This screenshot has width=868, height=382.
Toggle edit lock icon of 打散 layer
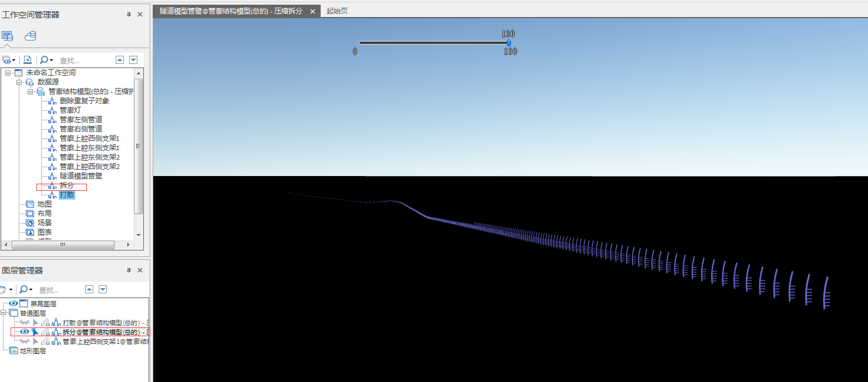(46, 323)
